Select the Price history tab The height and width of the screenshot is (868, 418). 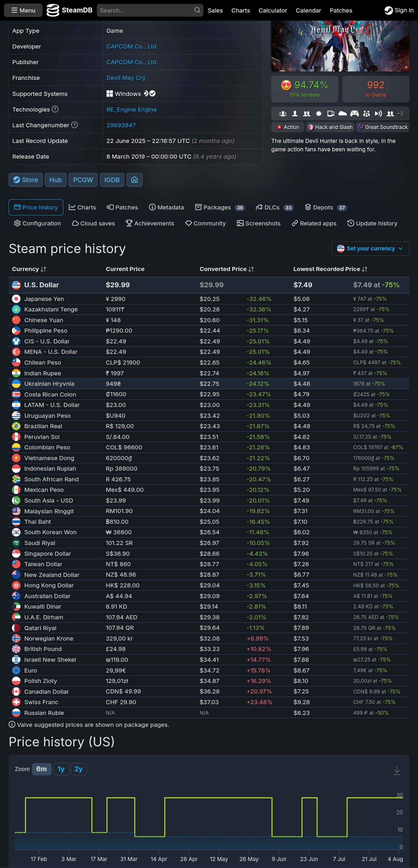[36, 207]
